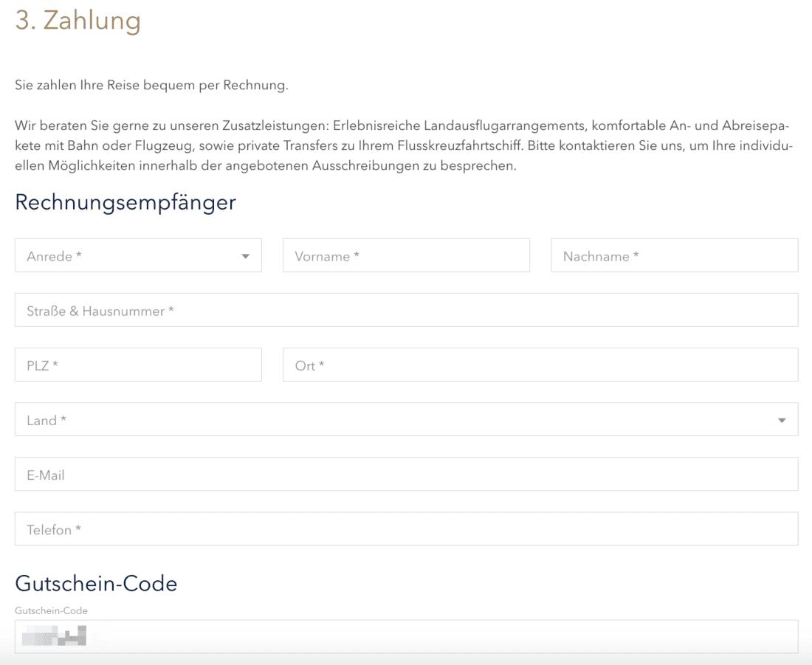Click the Anrede dropdown arrow

coord(245,256)
